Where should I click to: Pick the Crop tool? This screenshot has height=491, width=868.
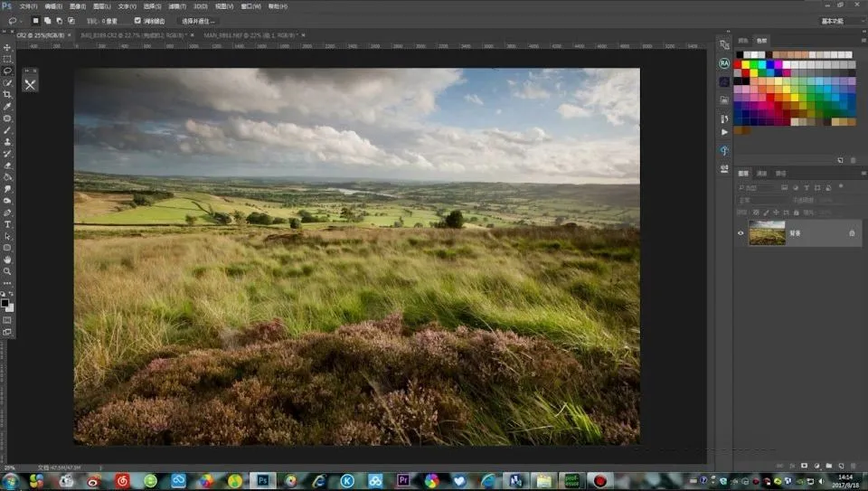pos(7,94)
